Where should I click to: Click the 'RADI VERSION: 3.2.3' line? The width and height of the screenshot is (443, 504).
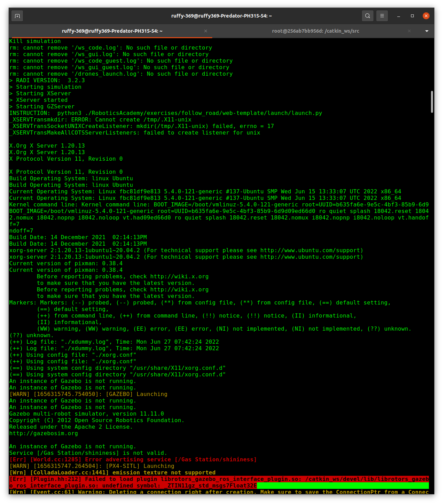(x=47, y=81)
